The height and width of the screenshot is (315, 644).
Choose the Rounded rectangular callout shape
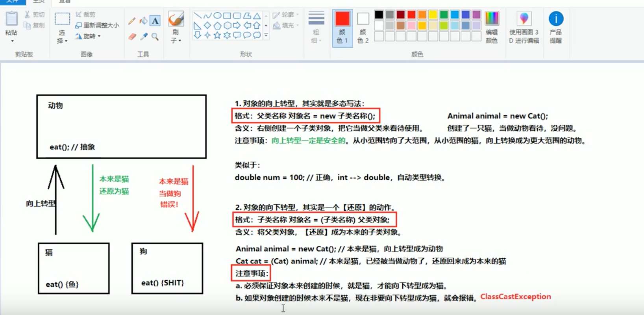(237, 35)
